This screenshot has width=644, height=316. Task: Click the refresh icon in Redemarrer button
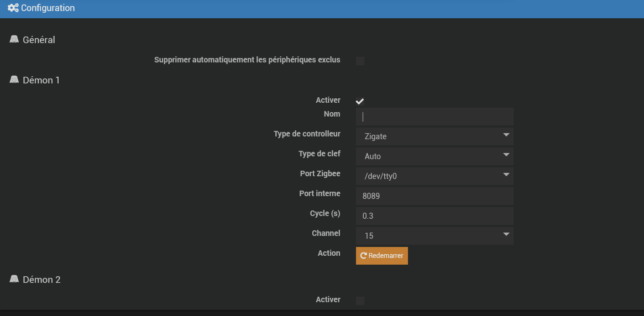point(364,256)
